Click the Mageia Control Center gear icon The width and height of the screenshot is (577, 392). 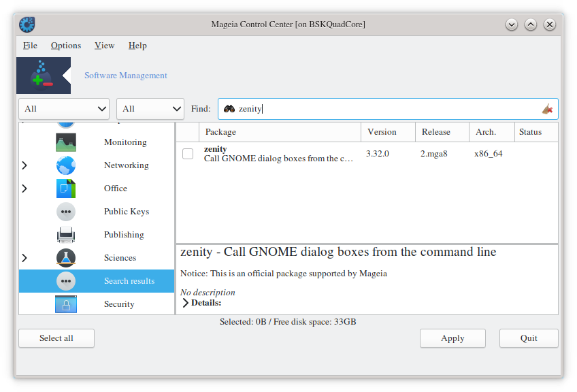(x=27, y=24)
